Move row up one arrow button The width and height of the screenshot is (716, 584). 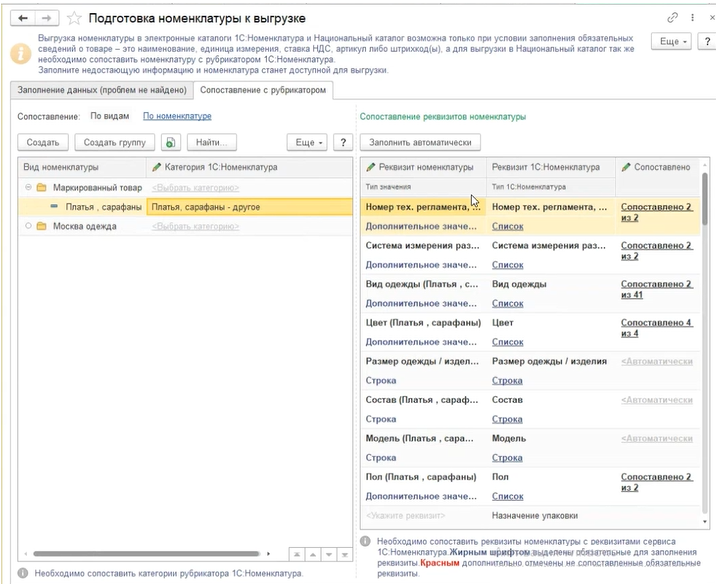[x=313, y=555]
